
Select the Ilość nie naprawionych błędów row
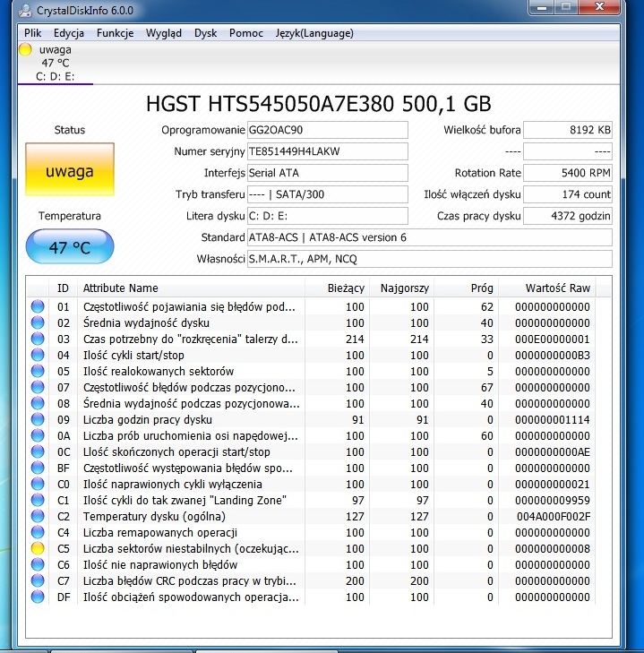tap(312, 564)
